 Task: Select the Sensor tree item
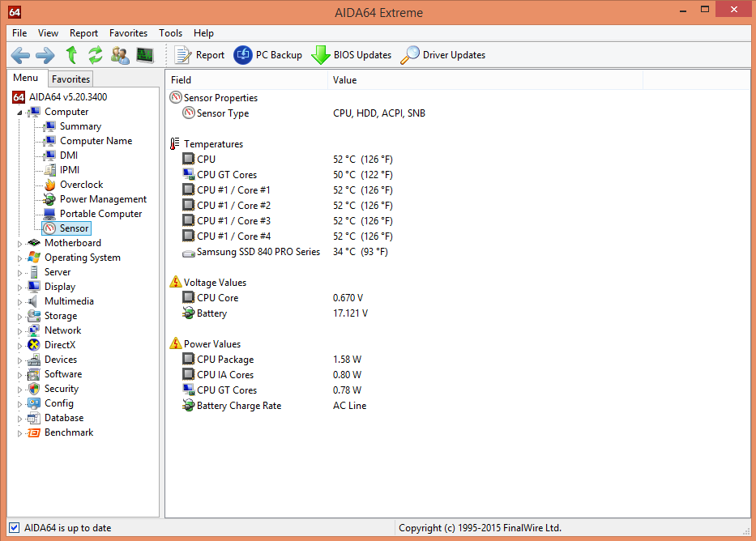pyautogui.click(x=66, y=228)
